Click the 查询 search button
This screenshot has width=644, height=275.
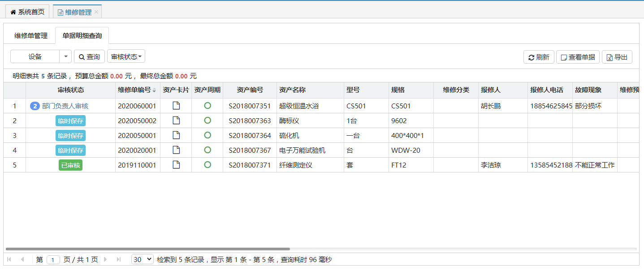[x=89, y=56]
